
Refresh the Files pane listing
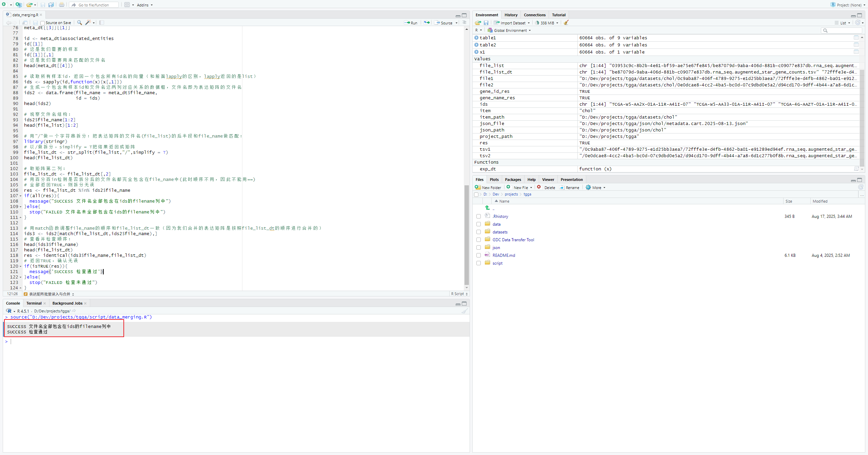click(861, 187)
